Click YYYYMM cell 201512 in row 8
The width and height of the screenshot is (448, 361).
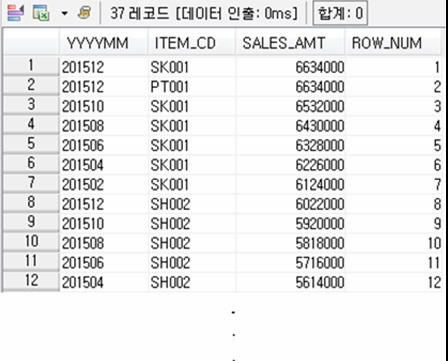click(x=104, y=204)
